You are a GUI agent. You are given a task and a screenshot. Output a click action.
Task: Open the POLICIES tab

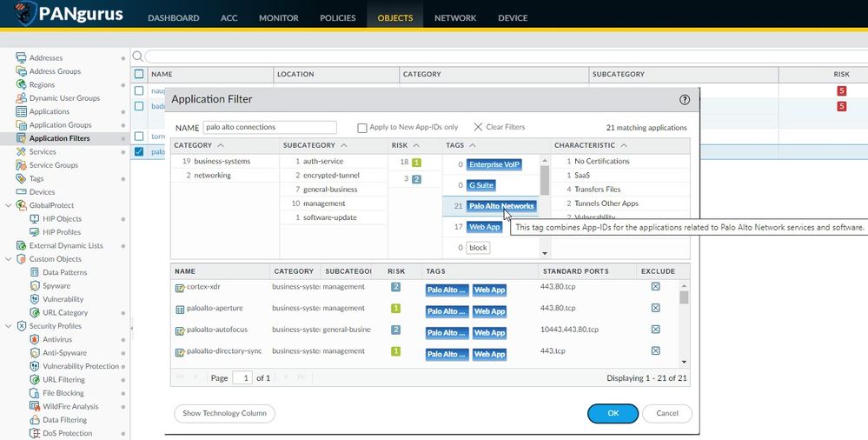[338, 17]
